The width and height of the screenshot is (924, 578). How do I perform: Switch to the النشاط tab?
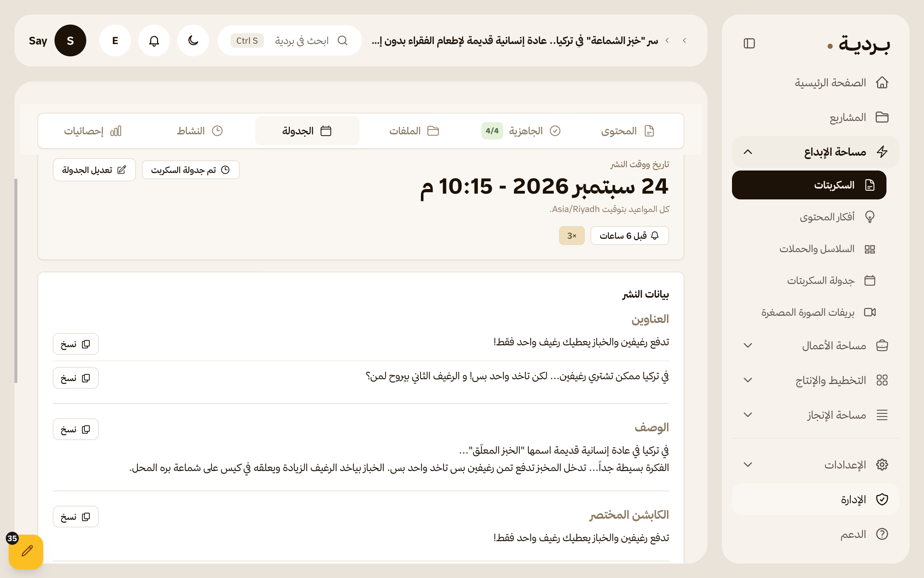(200, 131)
